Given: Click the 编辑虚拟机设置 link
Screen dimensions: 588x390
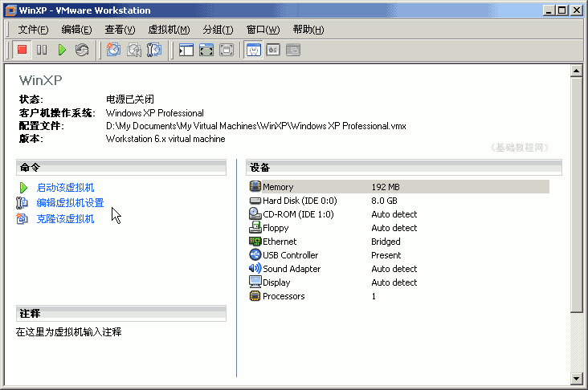Looking at the screenshot, I should click(70, 203).
